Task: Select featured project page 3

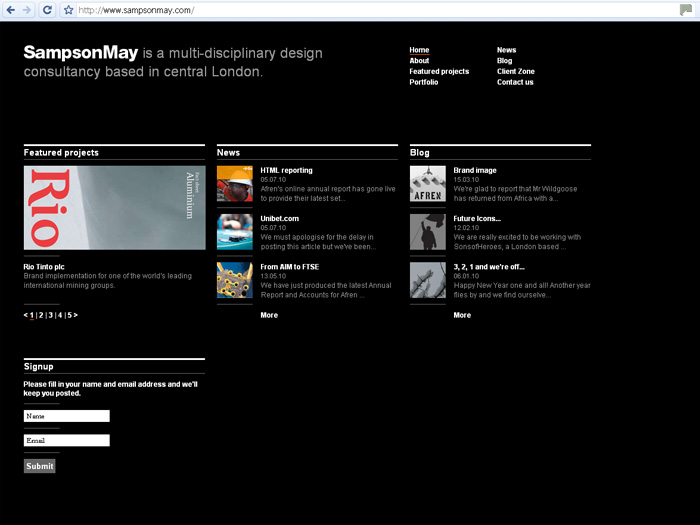Action: pos(50,315)
